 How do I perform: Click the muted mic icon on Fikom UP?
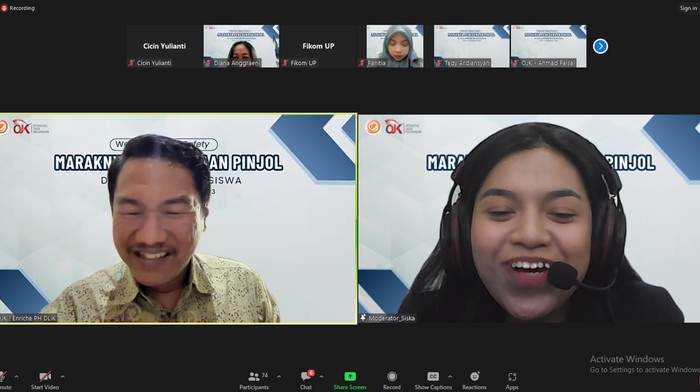pos(285,63)
